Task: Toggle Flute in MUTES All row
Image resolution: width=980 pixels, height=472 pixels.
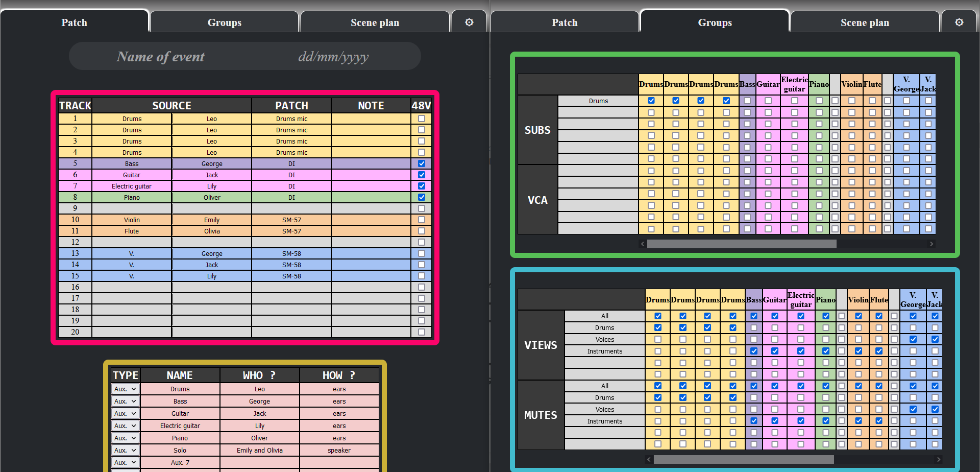Action: click(879, 386)
